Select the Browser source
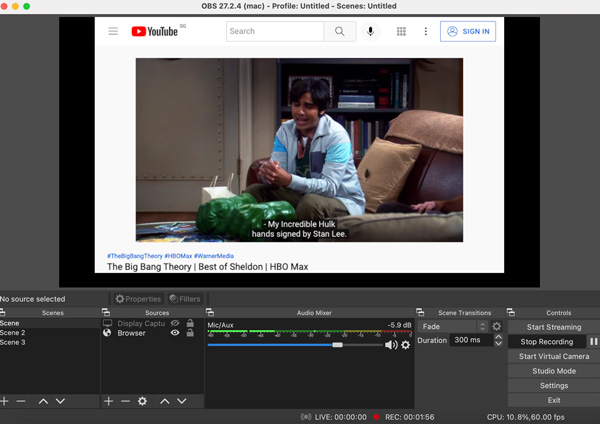600x424 pixels. click(131, 333)
